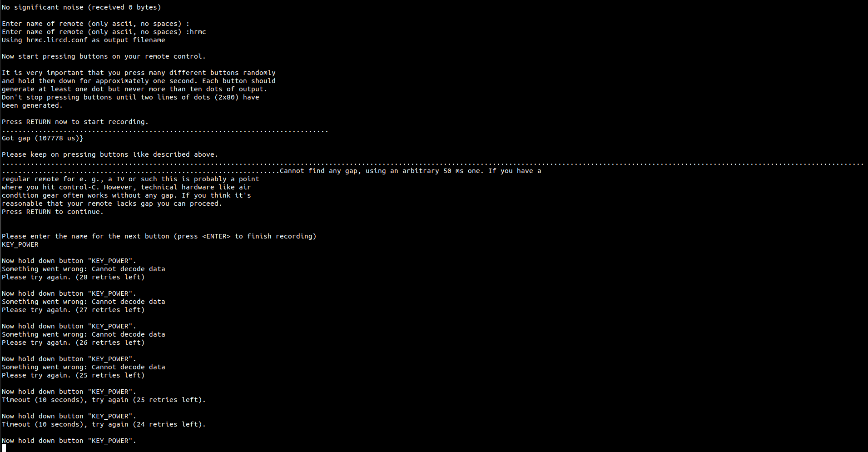Click the 'No significant noise' first line

81,7
